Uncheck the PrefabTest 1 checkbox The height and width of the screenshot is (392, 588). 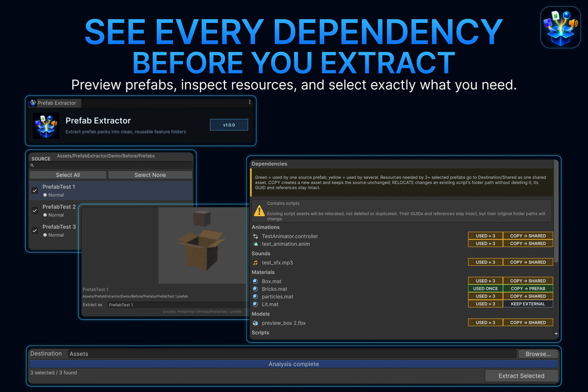[35, 191]
